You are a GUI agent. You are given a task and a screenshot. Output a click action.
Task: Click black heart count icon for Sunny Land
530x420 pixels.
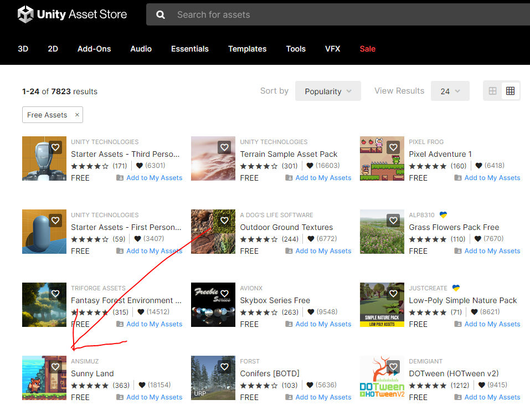(x=142, y=385)
